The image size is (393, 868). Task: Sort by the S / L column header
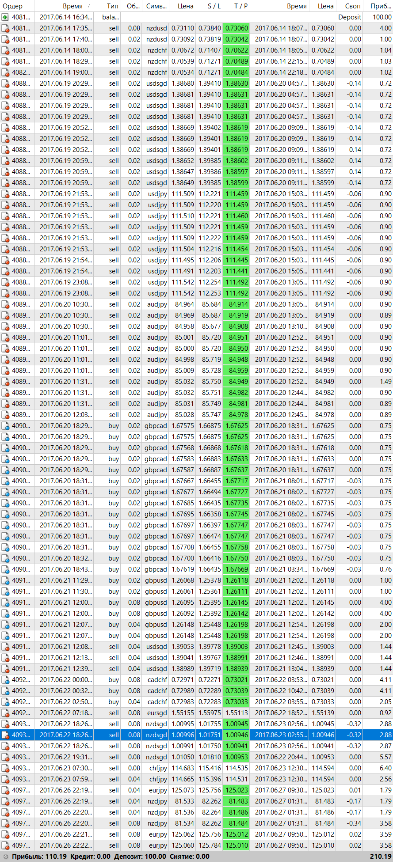(209, 6)
